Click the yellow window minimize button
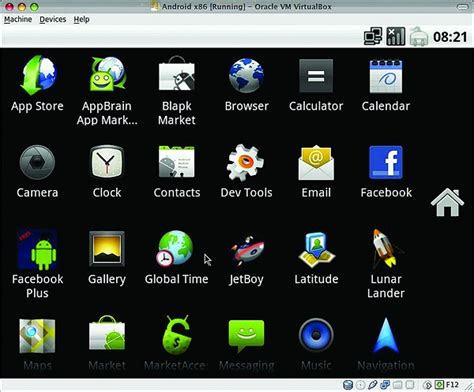Screen dimensions: 474x392 tap(22, 6)
